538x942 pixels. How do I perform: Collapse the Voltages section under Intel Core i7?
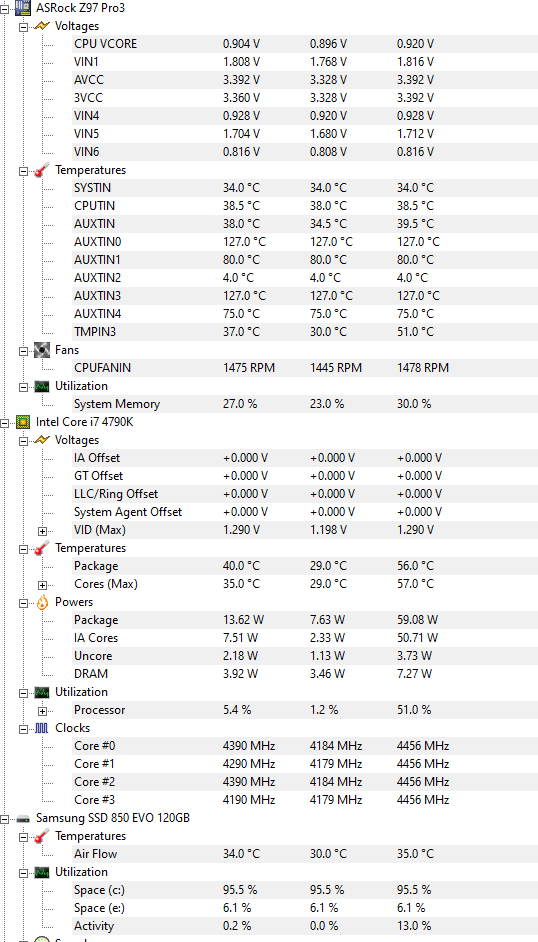pyautogui.click(x=23, y=440)
